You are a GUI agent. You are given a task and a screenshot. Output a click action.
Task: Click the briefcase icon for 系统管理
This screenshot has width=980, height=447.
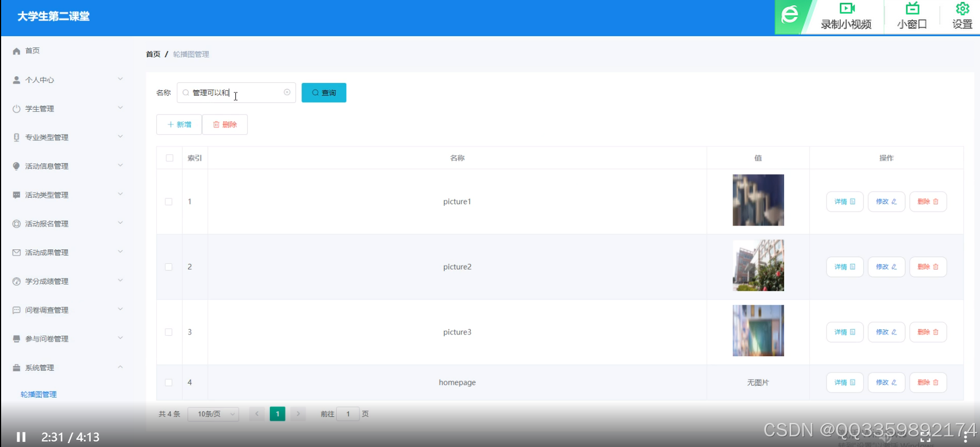point(16,368)
